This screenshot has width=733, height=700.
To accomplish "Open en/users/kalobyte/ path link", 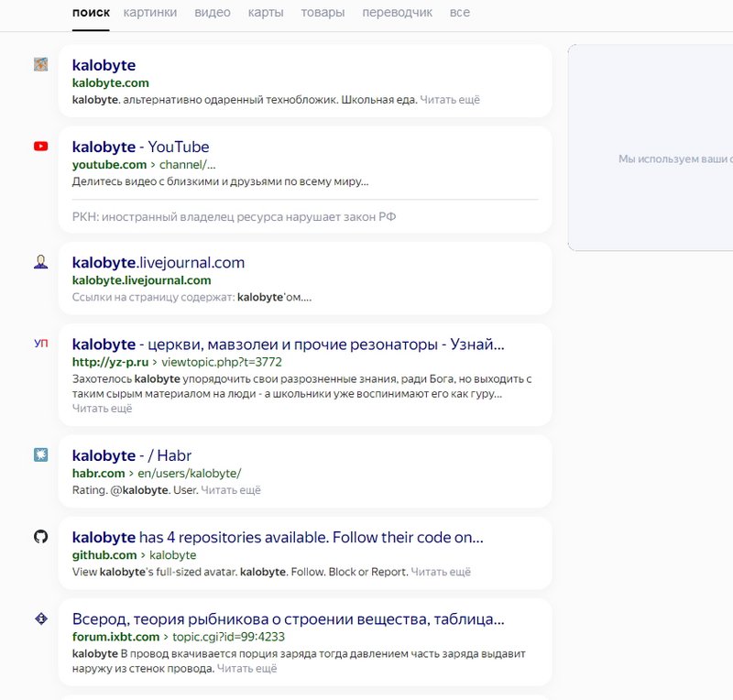I will click(190, 473).
